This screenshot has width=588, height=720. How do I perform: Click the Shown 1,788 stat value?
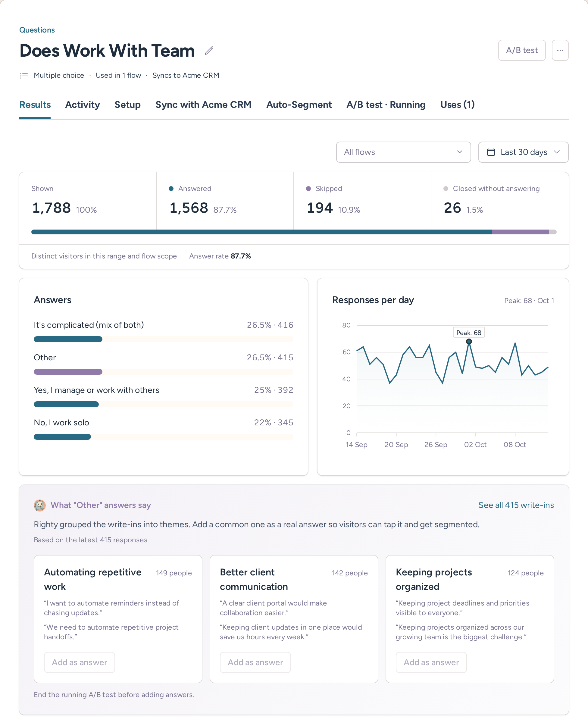(x=52, y=208)
